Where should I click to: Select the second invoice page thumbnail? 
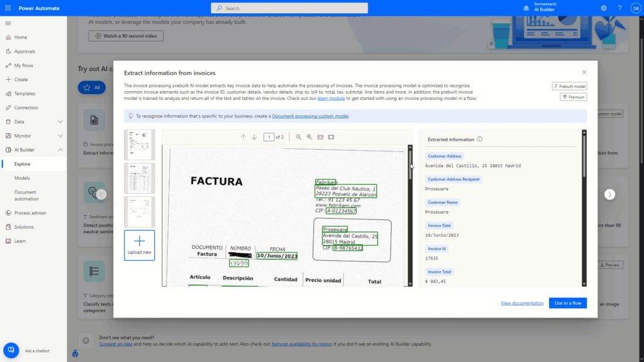[x=139, y=178]
